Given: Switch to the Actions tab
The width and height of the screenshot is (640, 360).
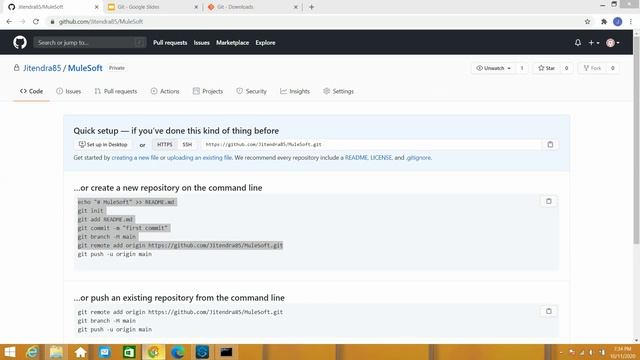Looking at the screenshot, I should click(165, 91).
